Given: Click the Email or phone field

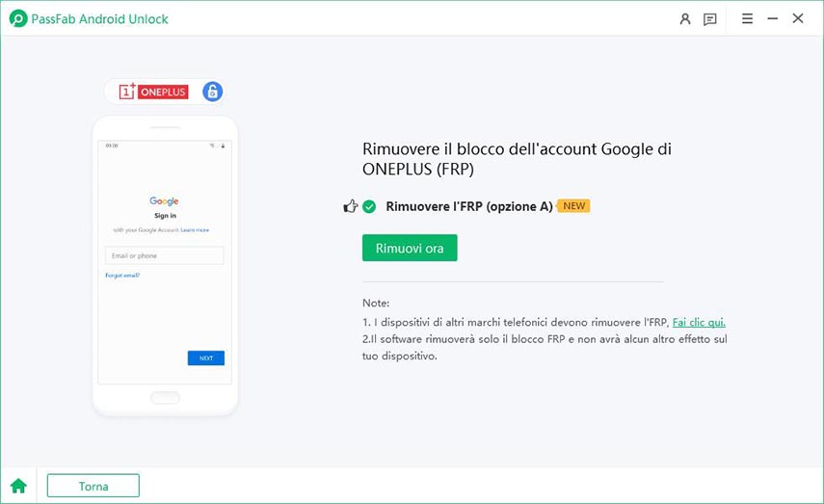Looking at the screenshot, I should [164, 255].
